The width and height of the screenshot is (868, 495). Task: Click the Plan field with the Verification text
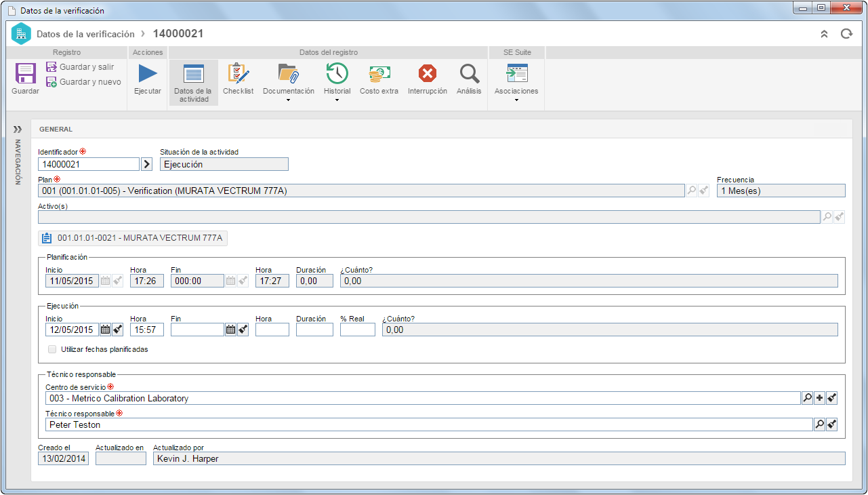(361, 191)
